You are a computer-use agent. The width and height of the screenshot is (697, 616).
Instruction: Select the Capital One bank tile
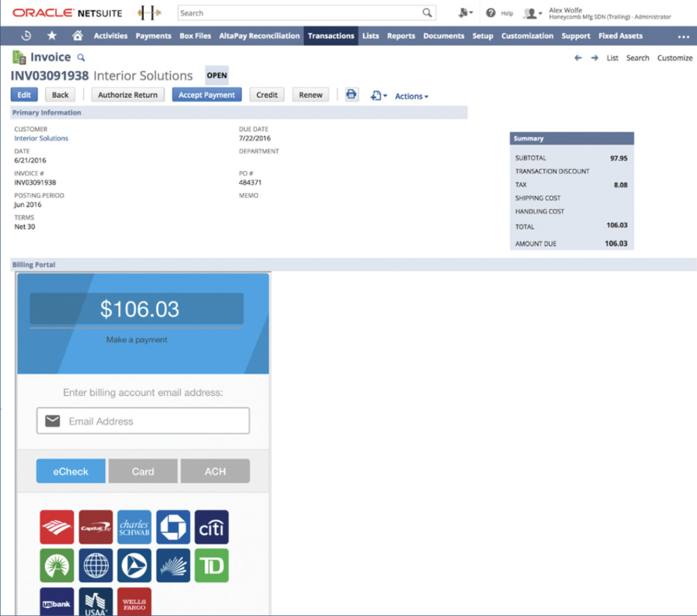click(x=96, y=527)
